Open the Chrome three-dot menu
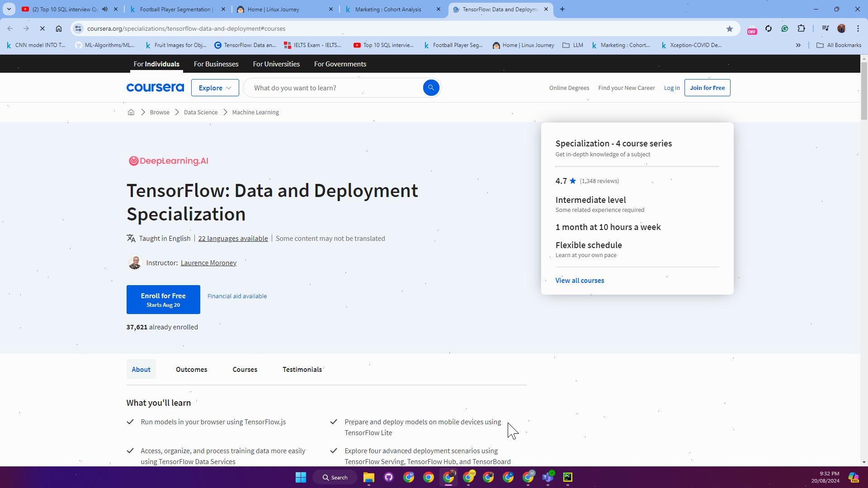 coord(858,28)
